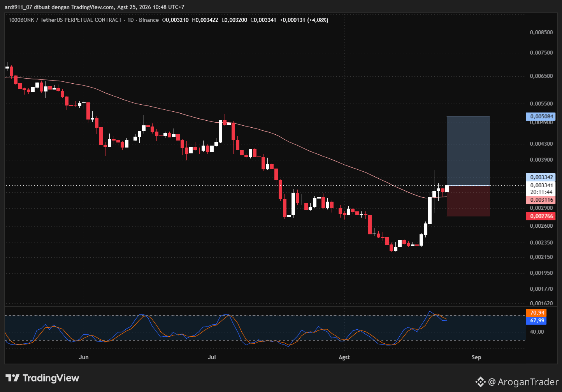Click the +0,000131 (+4,08%) change readout

[304, 20]
